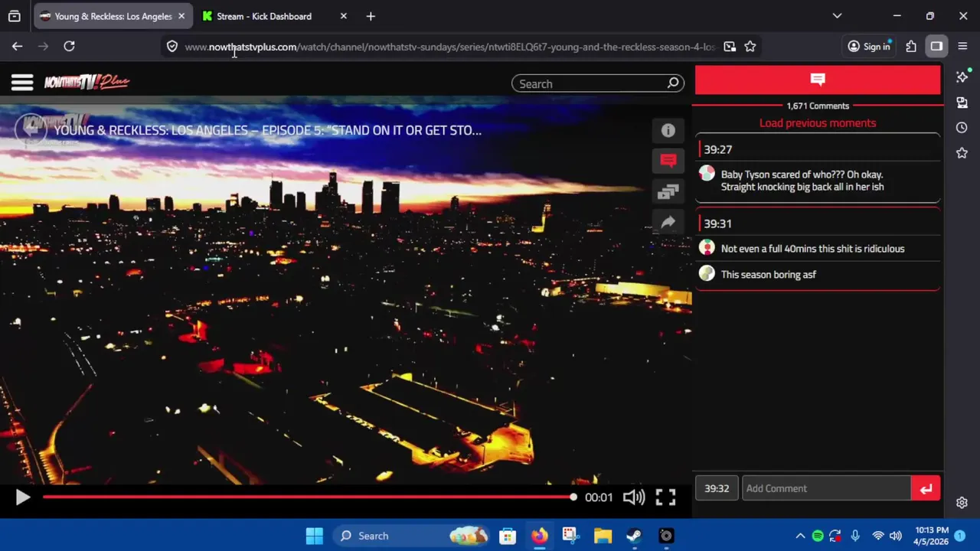Click the red comments panel header button
Image resolution: width=980 pixels, height=551 pixels.
click(818, 80)
